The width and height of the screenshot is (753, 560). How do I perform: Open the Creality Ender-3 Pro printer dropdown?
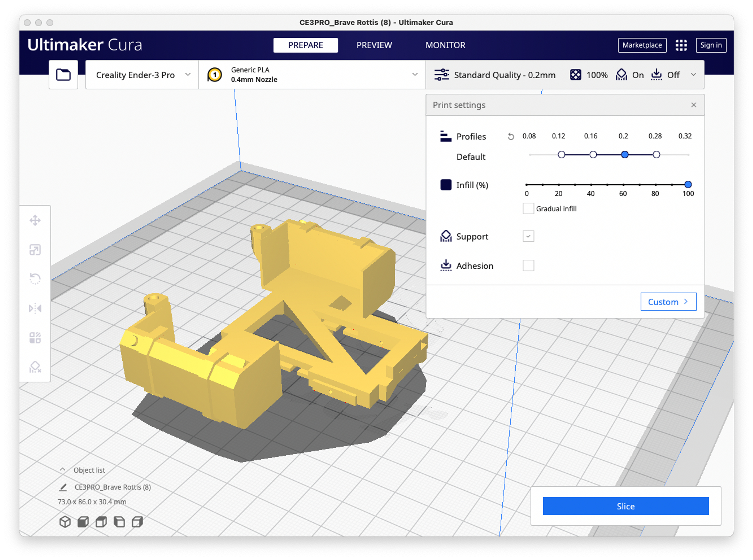tap(142, 75)
